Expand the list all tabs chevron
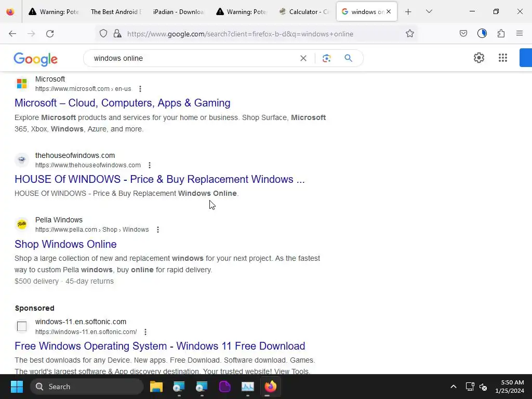The image size is (532, 399). (x=429, y=11)
